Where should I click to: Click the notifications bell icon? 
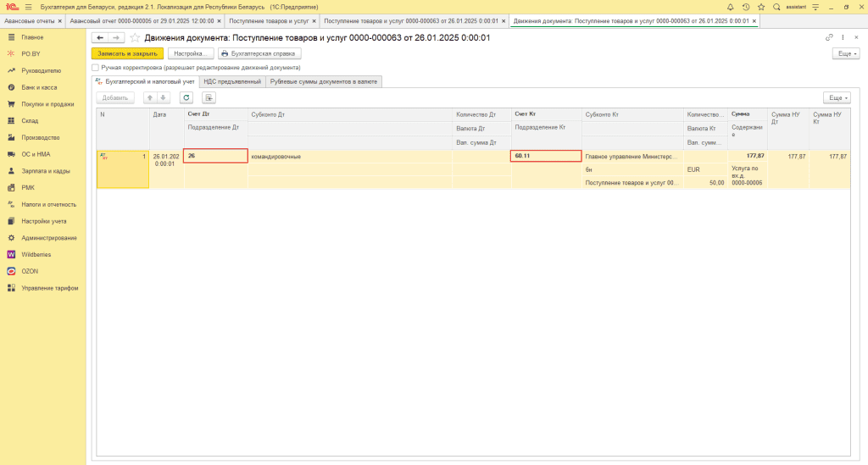click(730, 7)
